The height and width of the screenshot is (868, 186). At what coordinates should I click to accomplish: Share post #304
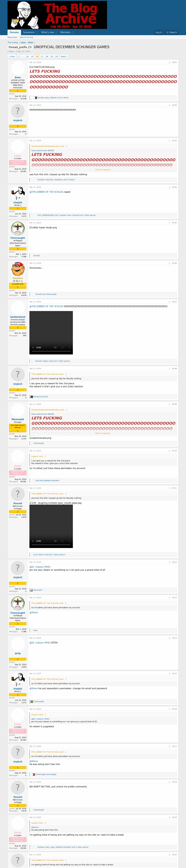coord(169,187)
